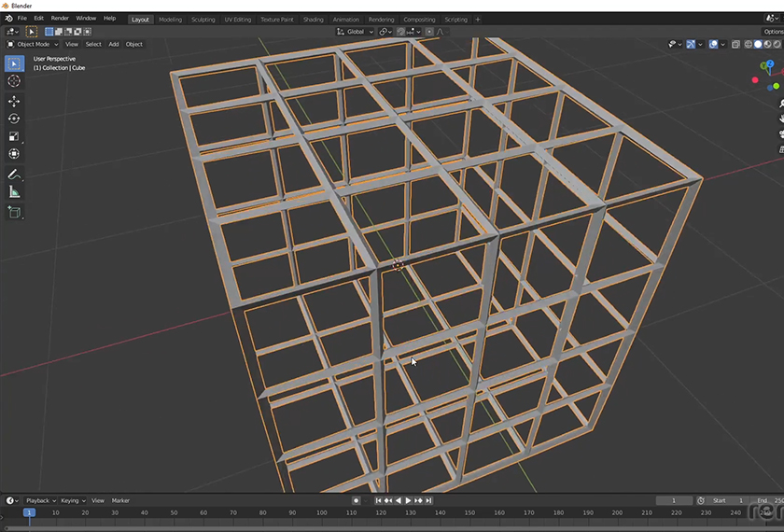784x532 pixels.
Task: Switch to the Sculpting workspace tab
Action: (203, 19)
